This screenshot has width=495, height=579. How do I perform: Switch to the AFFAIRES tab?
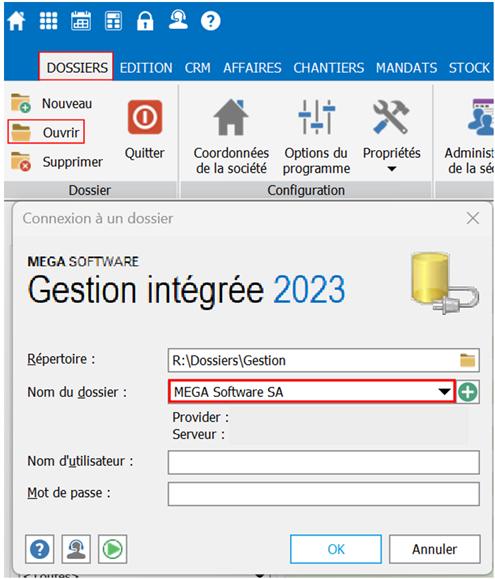click(x=252, y=68)
